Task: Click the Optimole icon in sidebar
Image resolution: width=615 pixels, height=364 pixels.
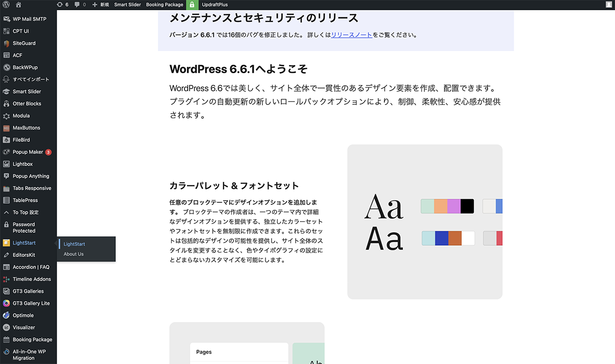Action: tap(7, 315)
